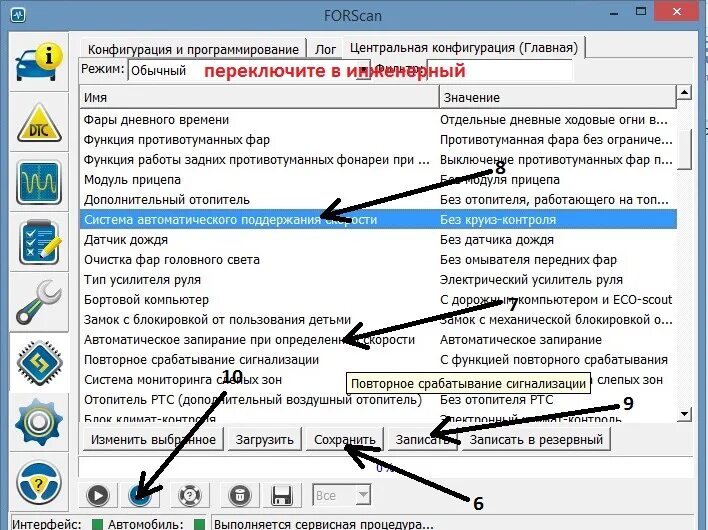Sort by the Значение column header
This screenshot has height=530, width=708.
(558, 98)
